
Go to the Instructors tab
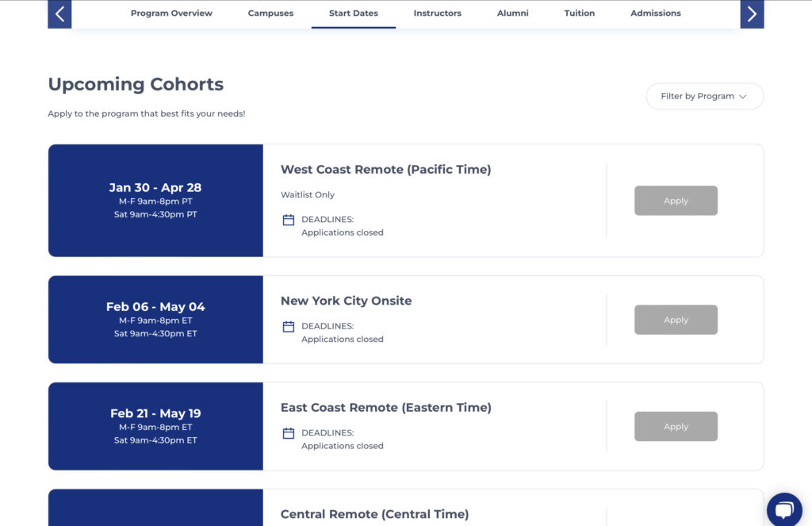coord(437,13)
